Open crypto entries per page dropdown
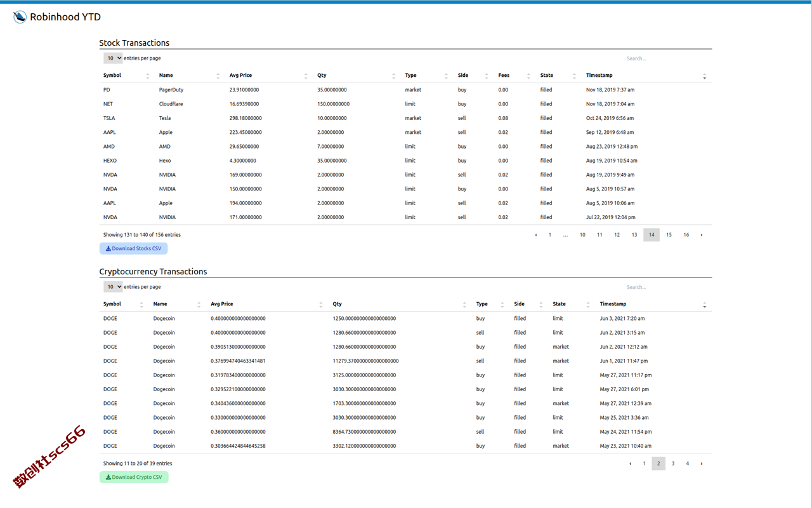812x508 pixels. (x=113, y=287)
